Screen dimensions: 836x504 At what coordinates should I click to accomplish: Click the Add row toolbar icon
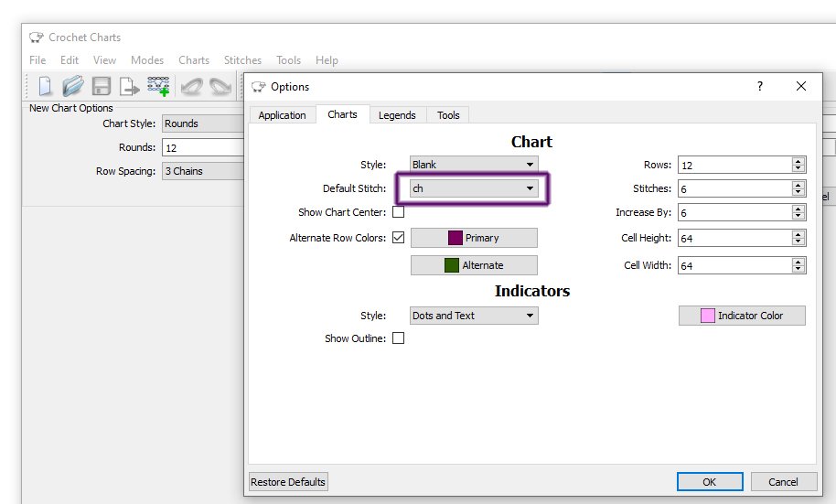click(x=158, y=86)
